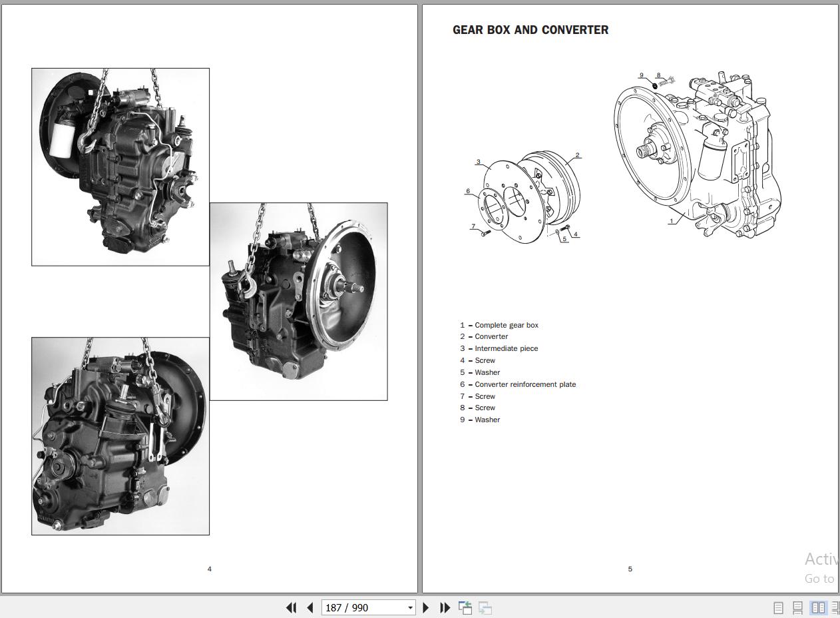This screenshot has height=618, width=840.
Task: Click the Intermediate piece legend entry
Action: tap(506, 348)
